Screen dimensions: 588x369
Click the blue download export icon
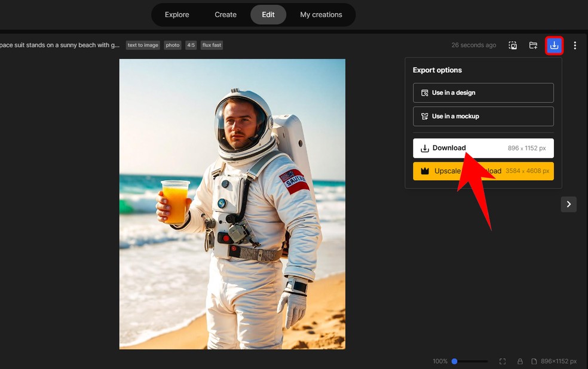554,45
